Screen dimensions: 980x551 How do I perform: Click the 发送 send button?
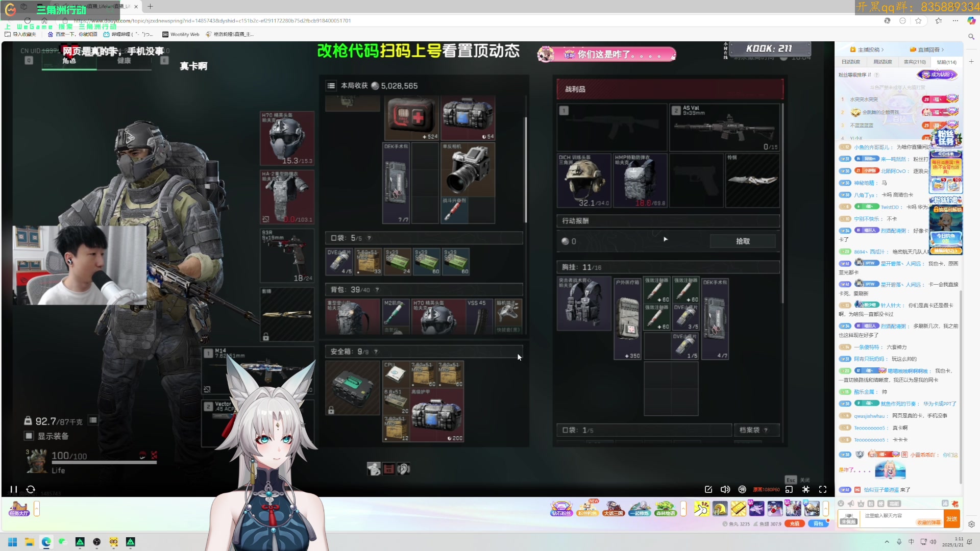pos(951,519)
